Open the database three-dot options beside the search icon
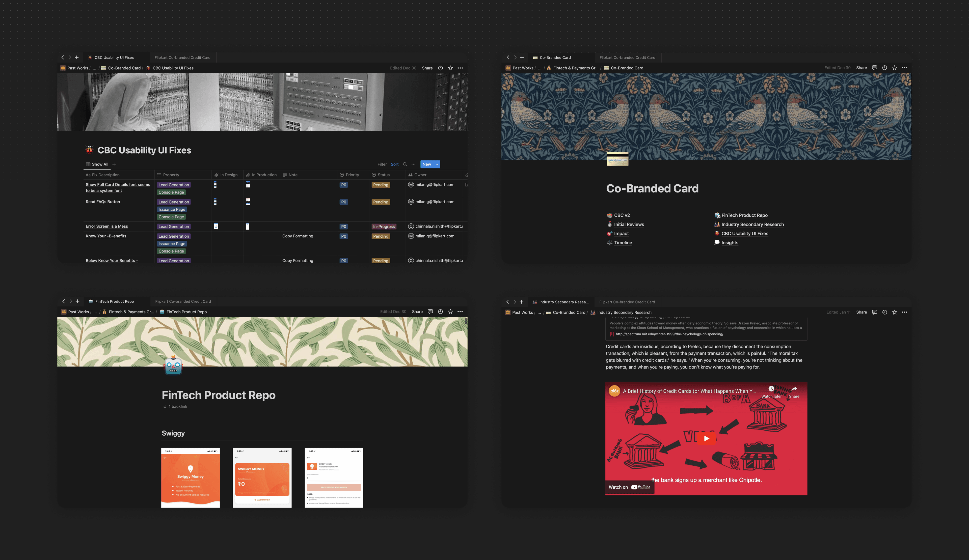Image resolution: width=969 pixels, height=560 pixels. [413, 164]
